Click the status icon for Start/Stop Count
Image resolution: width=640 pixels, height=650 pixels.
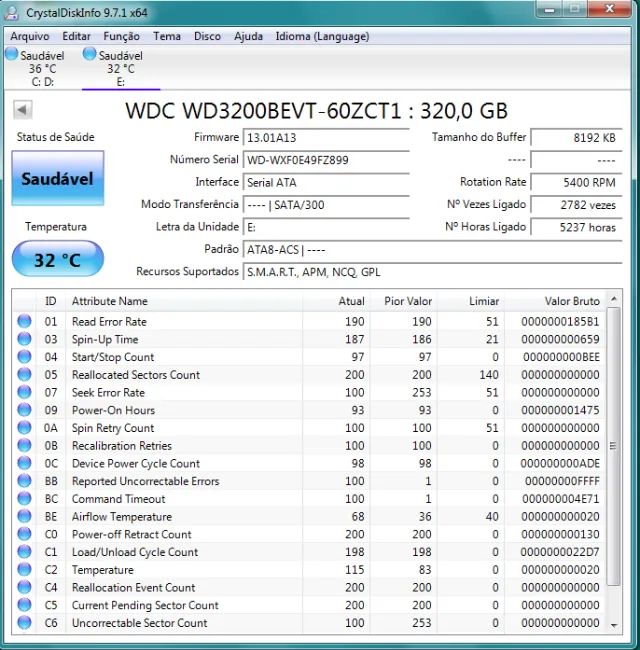pyautogui.click(x=24, y=357)
